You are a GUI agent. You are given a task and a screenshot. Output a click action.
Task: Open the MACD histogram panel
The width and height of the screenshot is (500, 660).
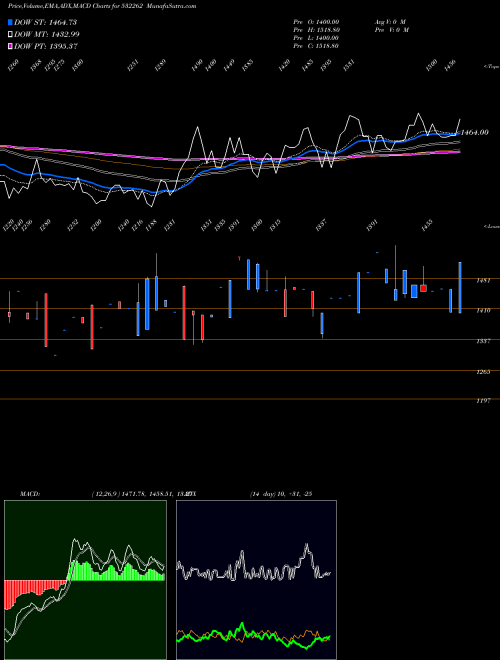click(x=85, y=580)
